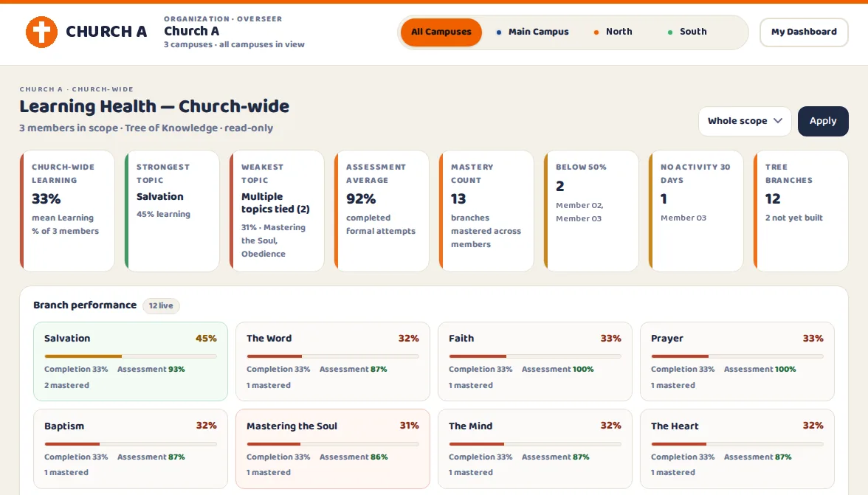868x495 pixels.
Task: Switch to the Main Campus tab
Action: tap(533, 32)
